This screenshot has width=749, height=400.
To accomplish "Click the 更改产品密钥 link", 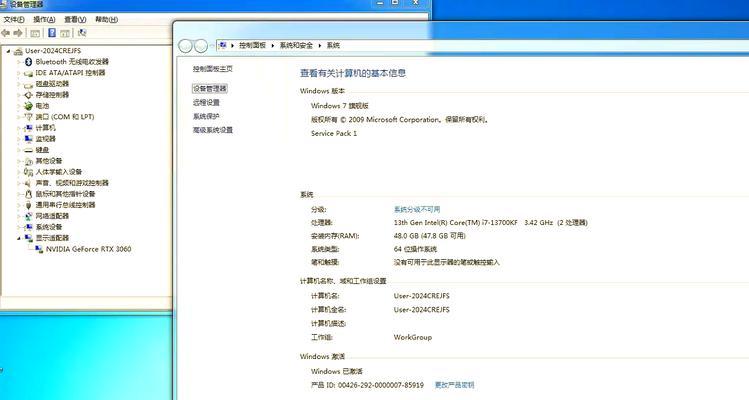I will click(454, 385).
